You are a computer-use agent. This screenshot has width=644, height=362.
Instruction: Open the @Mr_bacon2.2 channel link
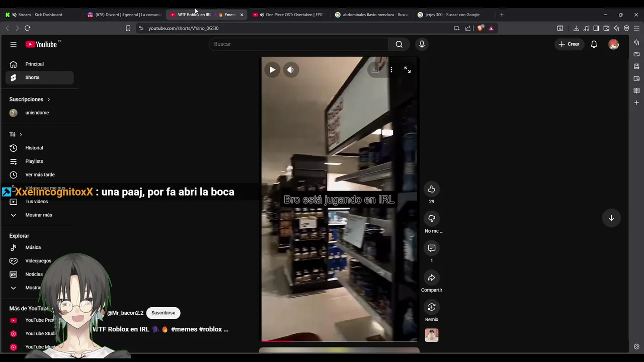pyautogui.click(x=125, y=313)
